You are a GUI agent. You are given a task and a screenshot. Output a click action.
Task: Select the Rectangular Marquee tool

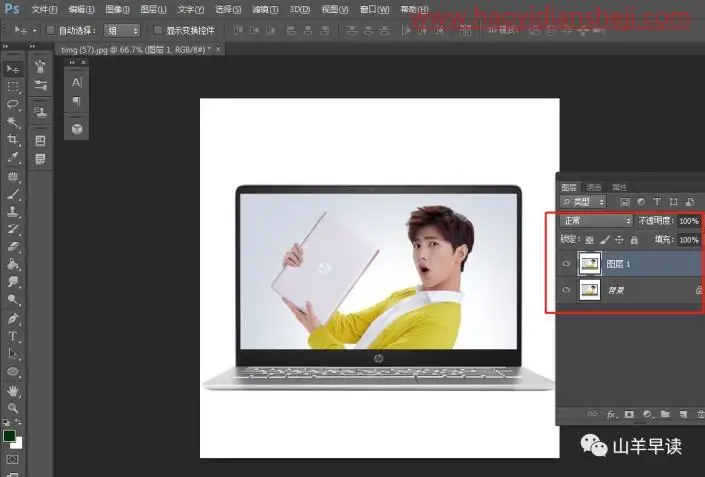13,87
